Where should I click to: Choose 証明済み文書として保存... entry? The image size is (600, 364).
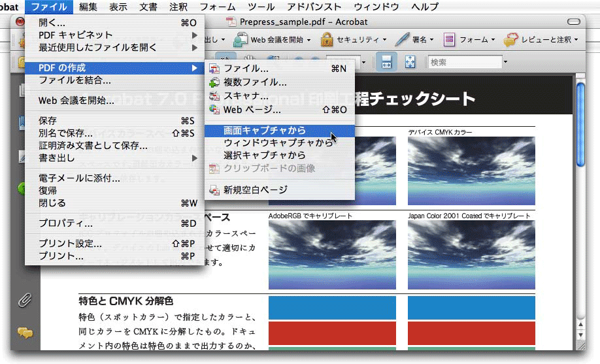pos(114,146)
